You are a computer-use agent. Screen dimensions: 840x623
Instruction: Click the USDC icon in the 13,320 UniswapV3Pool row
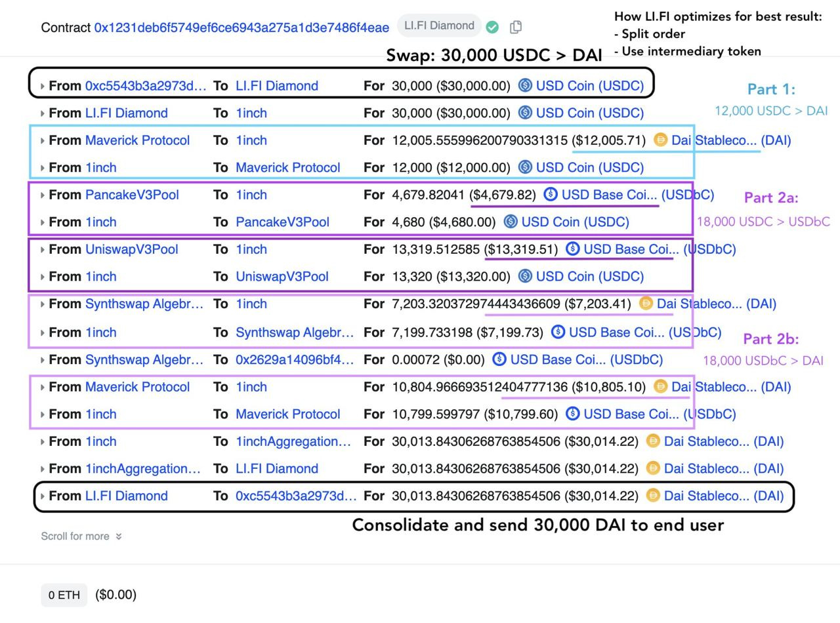click(x=525, y=276)
